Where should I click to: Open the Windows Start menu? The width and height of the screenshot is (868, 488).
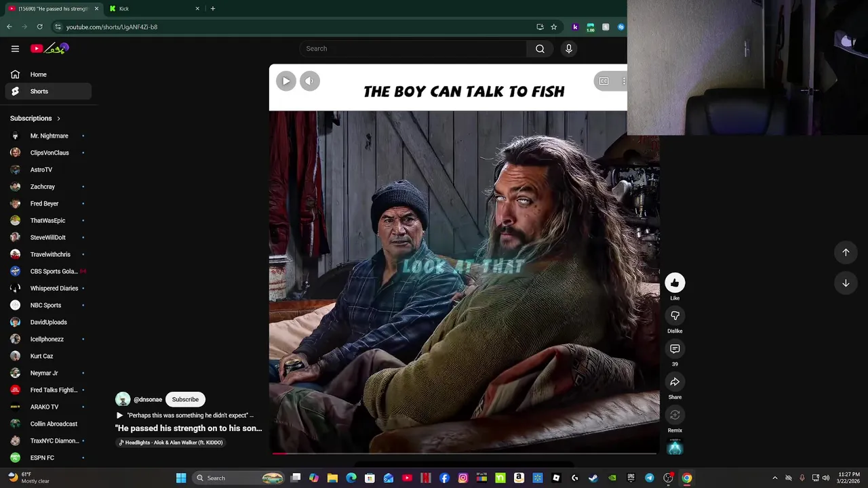[x=181, y=478]
